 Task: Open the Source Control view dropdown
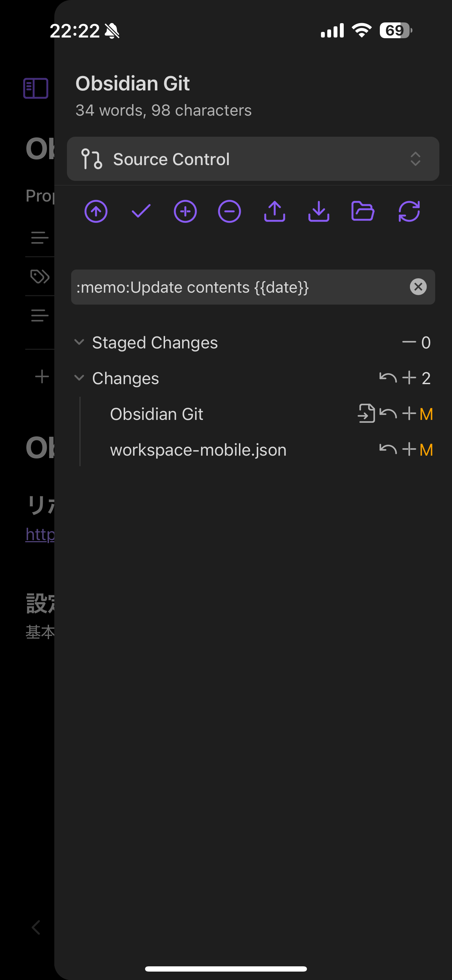(253, 159)
